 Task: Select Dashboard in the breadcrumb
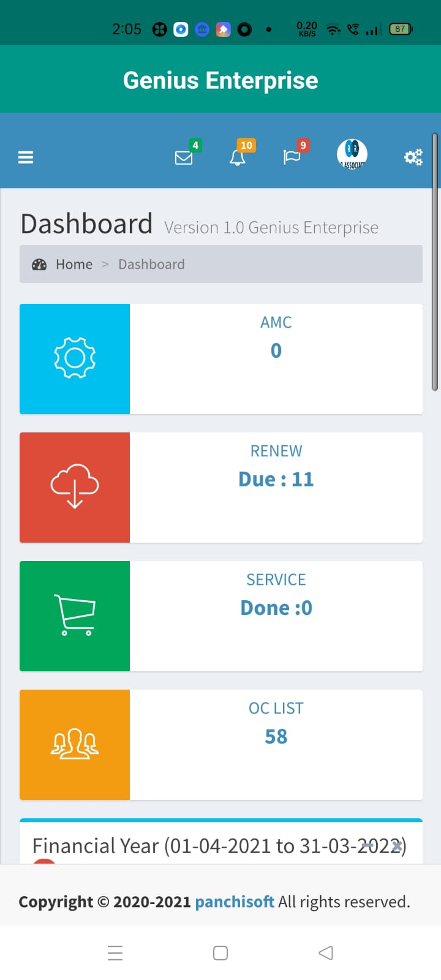pyautogui.click(x=151, y=264)
